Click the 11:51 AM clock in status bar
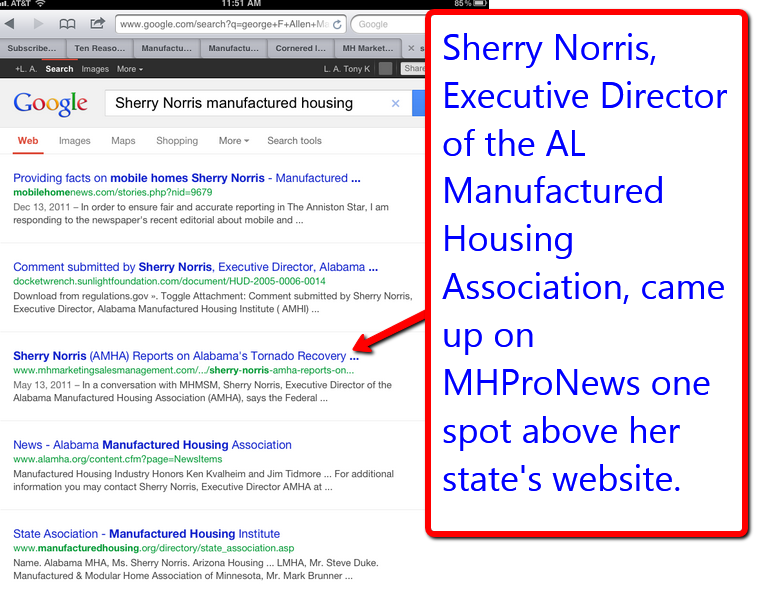This screenshot has width=767, height=590. (241, 3)
